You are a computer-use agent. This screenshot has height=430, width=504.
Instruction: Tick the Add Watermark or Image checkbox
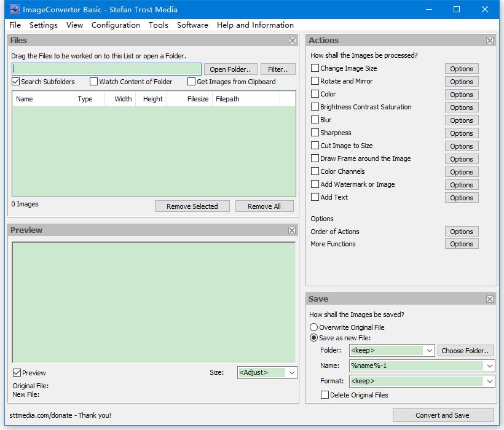click(x=315, y=184)
